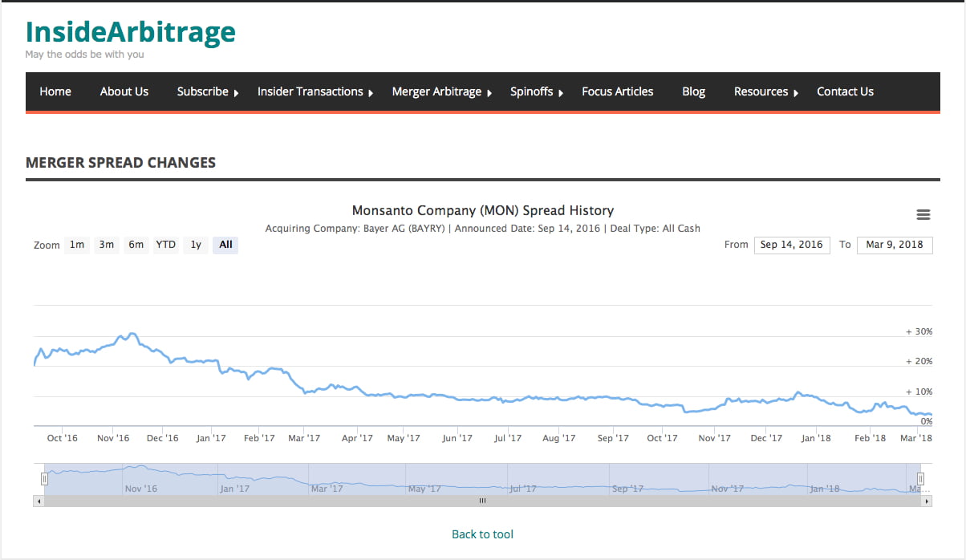The height and width of the screenshot is (560, 966).
Task: Click the left arrow on the chart scrollbar
Action: pyautogui.click(x=38, y=500)
